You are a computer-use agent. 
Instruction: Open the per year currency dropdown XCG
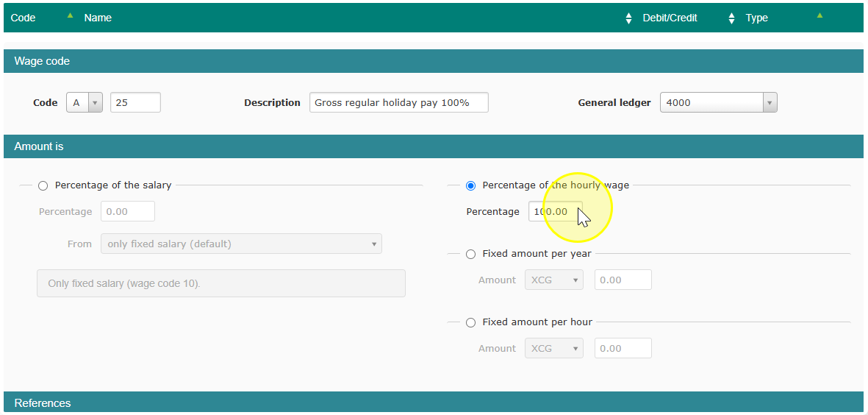point(553,280)
